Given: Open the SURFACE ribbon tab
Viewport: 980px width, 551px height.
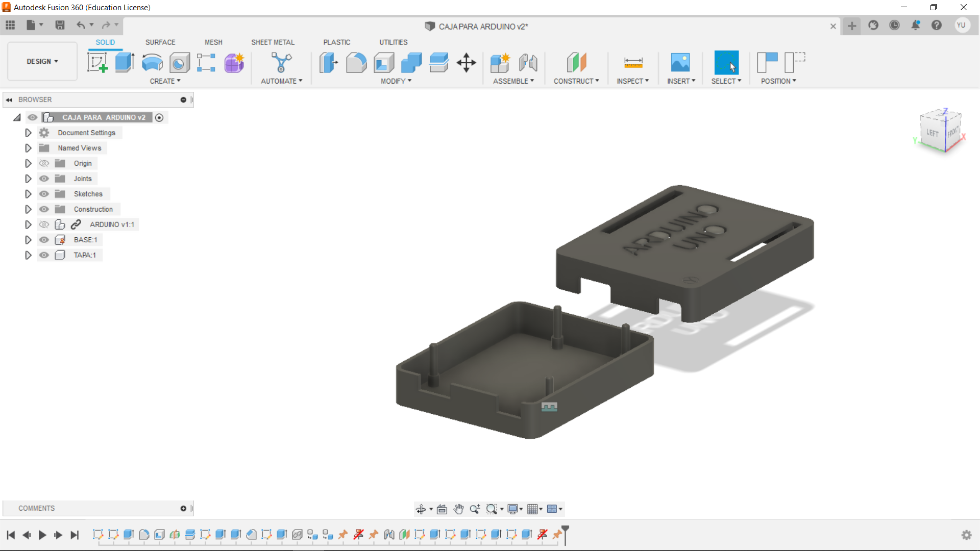Looking at the screenshot, I should [x=160, y=42].
